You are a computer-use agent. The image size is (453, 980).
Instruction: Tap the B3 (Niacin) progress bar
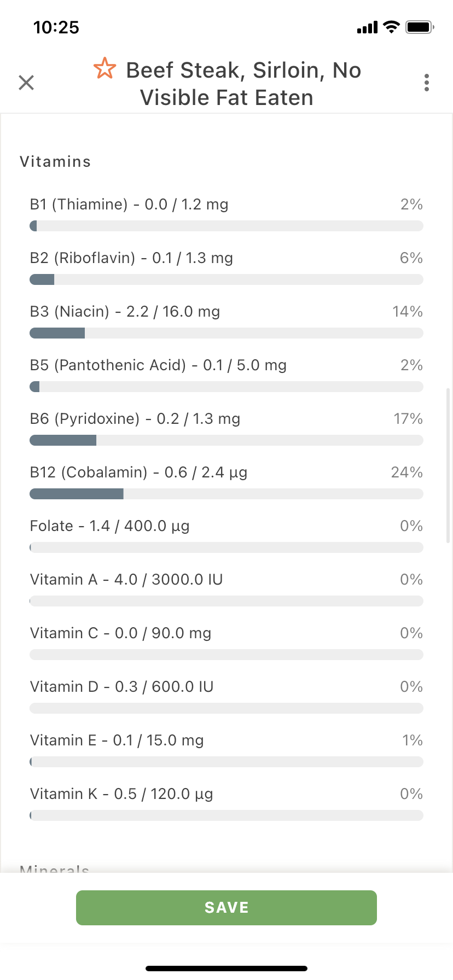[x=226, y=333]
